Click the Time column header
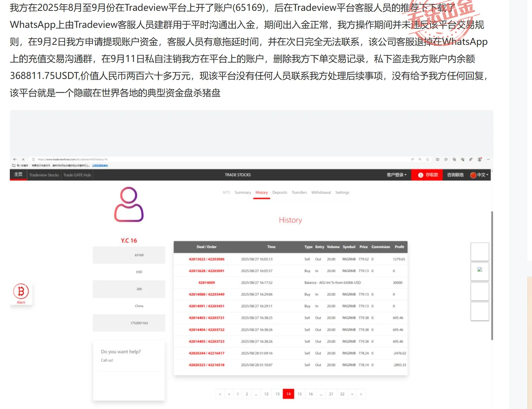Image resolution: width=532 pixels, height=409 pixels. (271, 247)
